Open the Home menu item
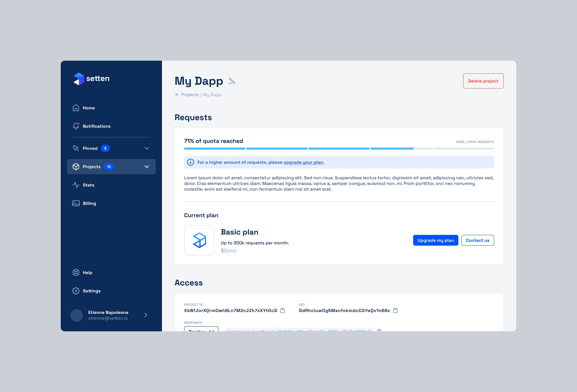Image resolution: width=577 pixels, height=392 pixels. [x=111, y=108]
